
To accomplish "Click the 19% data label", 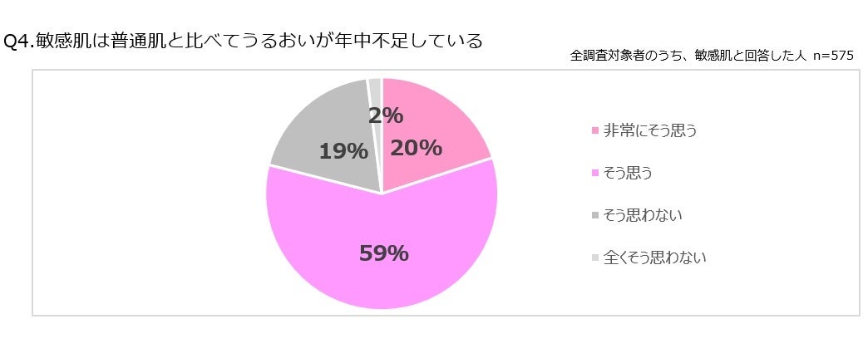I will point(343,151).
